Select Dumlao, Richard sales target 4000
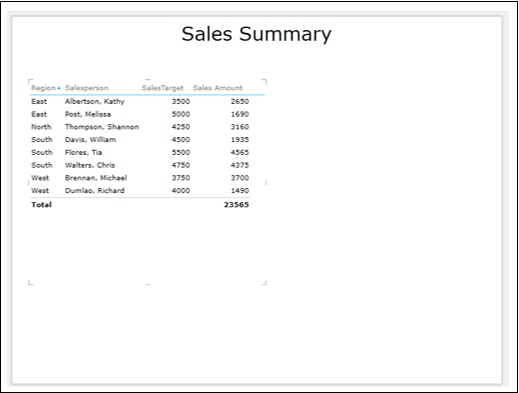Image resolution: width=519 pixels, height=393 pixels. (x=181, y=190)
